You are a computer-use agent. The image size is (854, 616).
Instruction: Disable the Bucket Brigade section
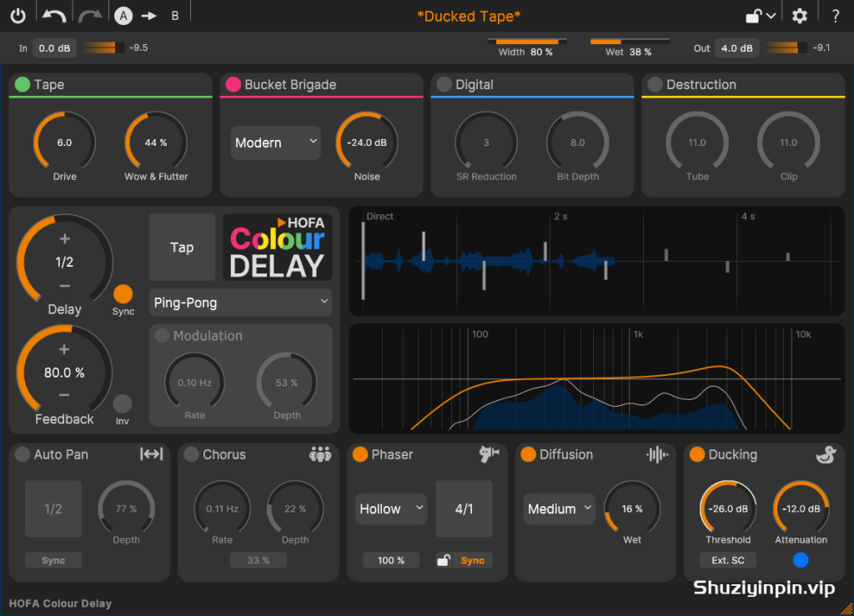coord(234,84)
